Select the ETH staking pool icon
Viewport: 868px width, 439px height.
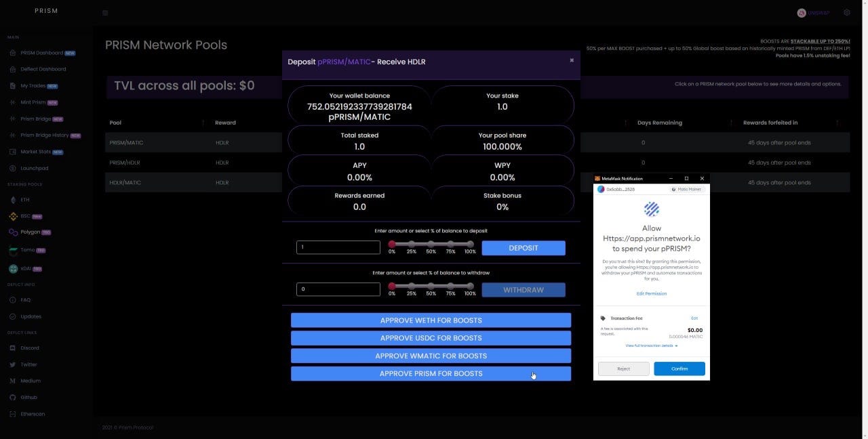coord(13,200)
